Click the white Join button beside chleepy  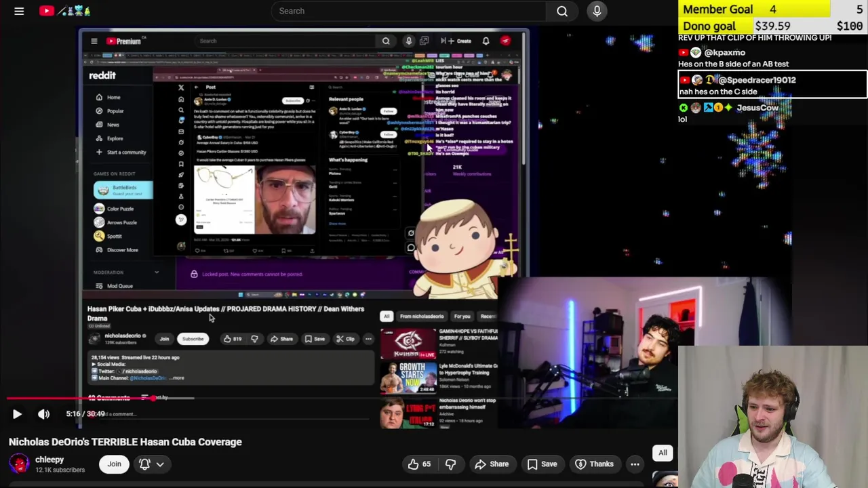coord(114,464)
